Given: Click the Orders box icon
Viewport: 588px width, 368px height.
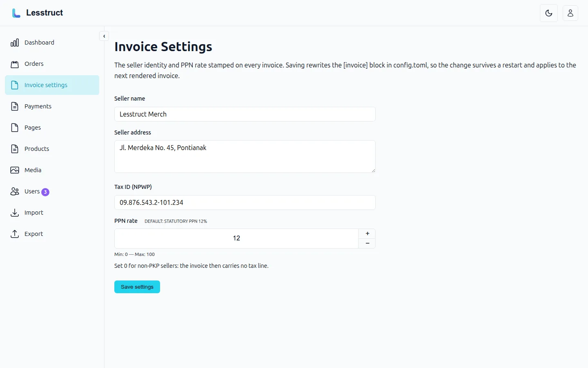Looking at the screenshot, I should point(15,64).
